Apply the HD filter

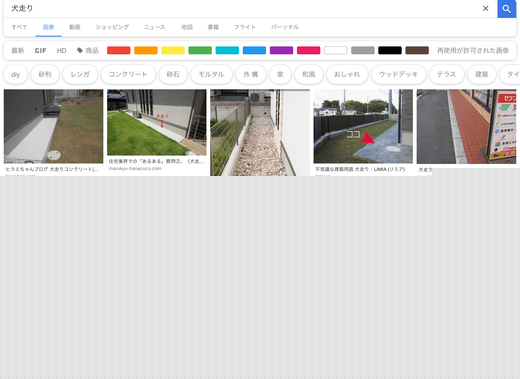pyautogui.click(x=61, y=50)
